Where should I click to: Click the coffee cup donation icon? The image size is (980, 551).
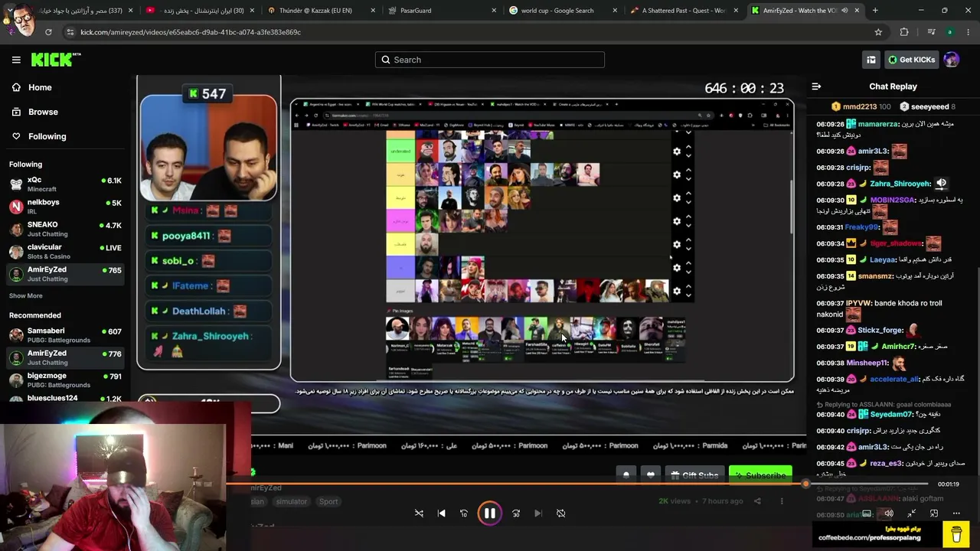coord(956,533)
